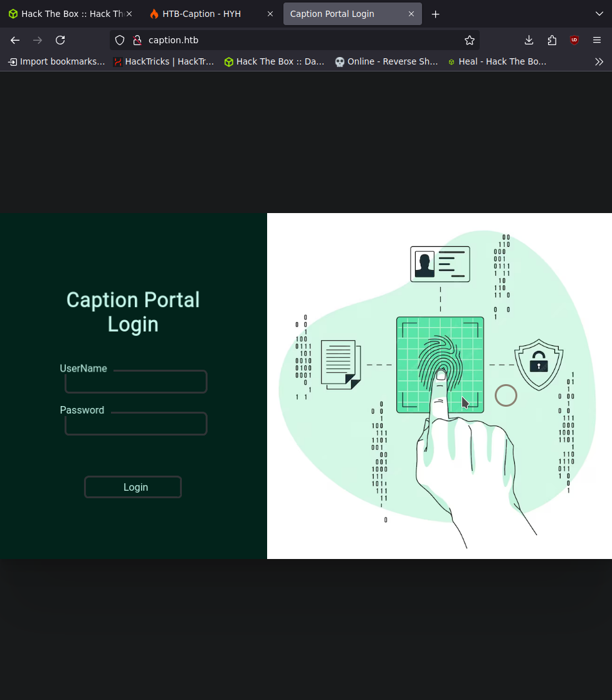Click the caption.htb address bar

[x=301, y=40]
